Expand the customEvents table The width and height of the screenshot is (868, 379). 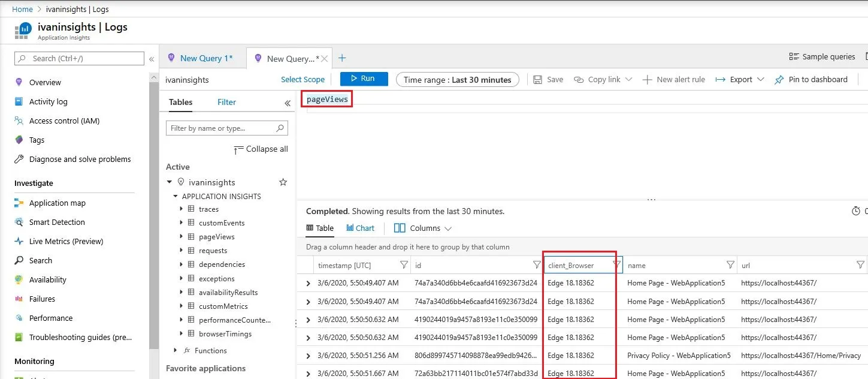181,222
